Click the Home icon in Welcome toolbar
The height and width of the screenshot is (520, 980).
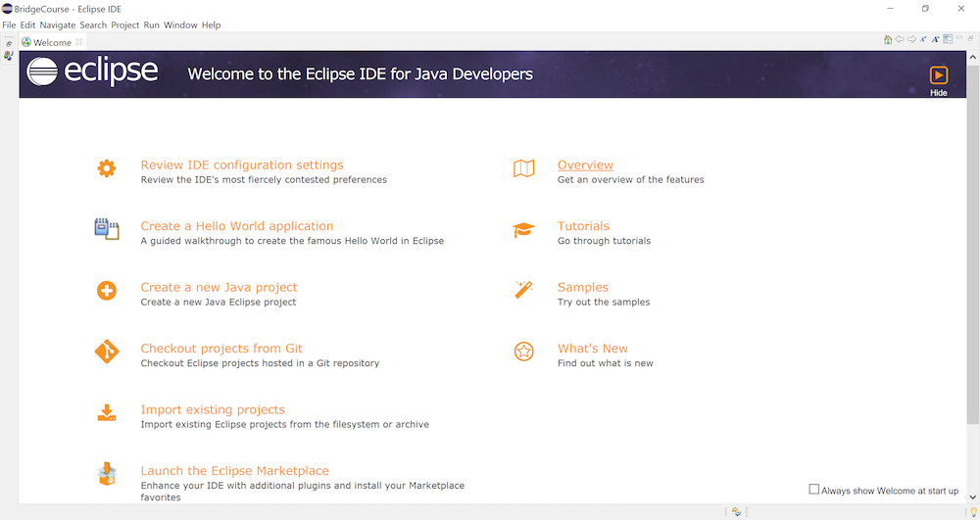(x=888, y=40)
